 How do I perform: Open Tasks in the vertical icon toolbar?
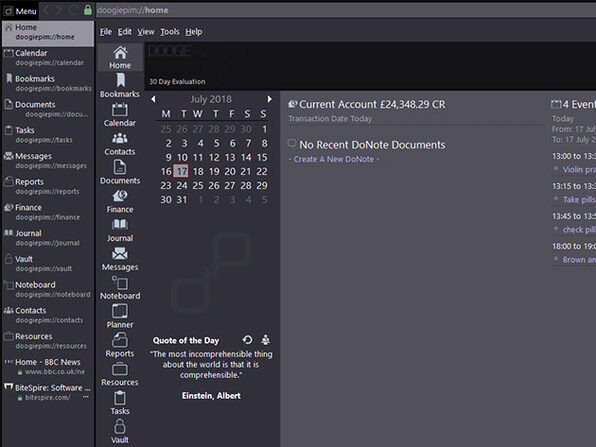point(120,403)
